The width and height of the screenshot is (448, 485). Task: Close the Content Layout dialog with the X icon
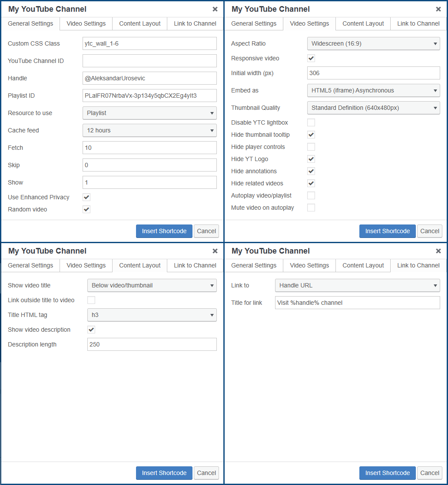[215, 251]
